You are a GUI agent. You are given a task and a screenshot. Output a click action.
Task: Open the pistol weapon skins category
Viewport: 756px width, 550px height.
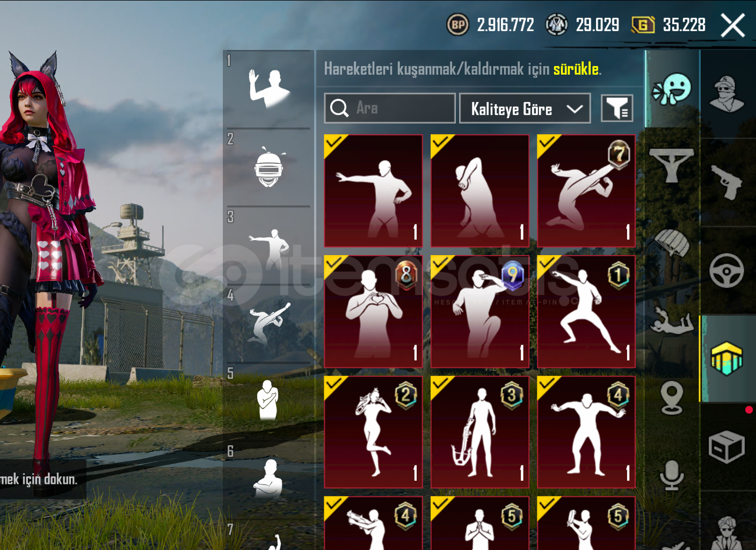(x=726, y=182)
